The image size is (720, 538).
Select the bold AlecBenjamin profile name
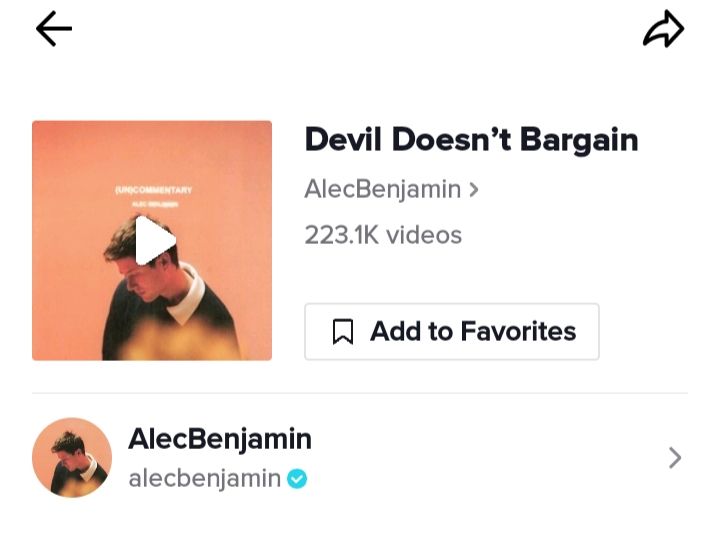point(220,438)
